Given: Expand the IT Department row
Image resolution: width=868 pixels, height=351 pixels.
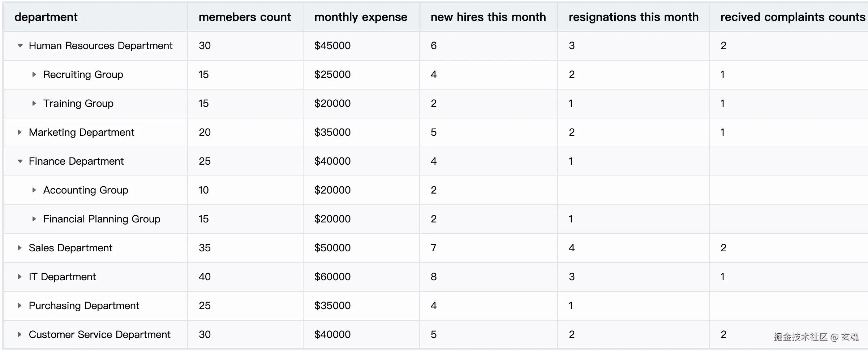Looking at the screenshot, I should (20, 277).
